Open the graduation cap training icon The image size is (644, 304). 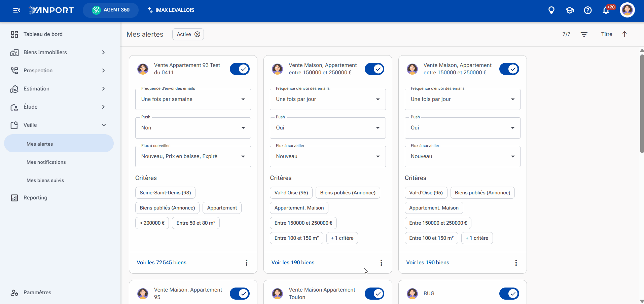tap(570, 10)
